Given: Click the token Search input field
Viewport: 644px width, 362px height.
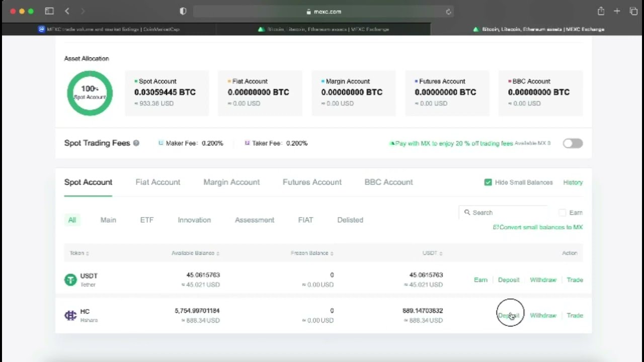Looking at the screenshot, I should [x=503, y=213].
